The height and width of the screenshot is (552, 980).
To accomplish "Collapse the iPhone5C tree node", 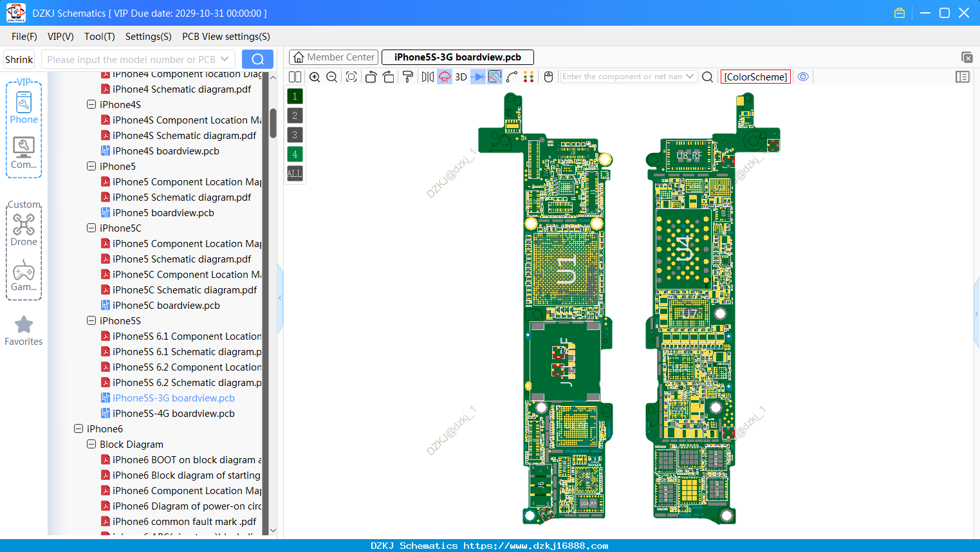I will click(x=91, y=228).
